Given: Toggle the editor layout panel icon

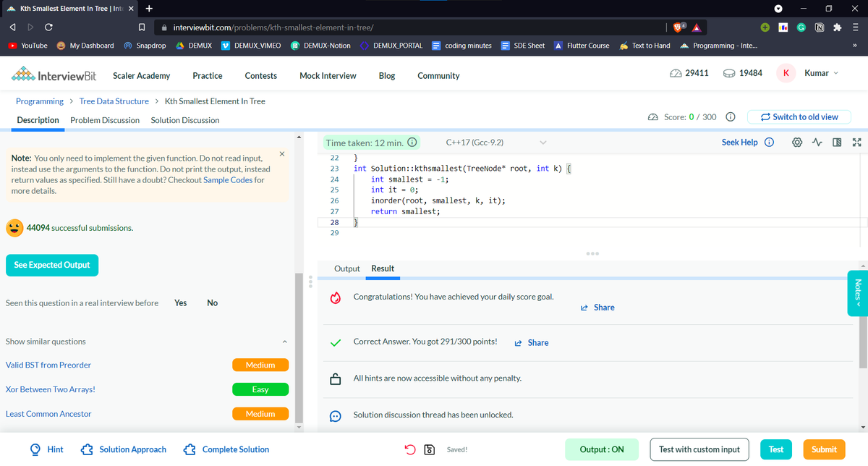Looking at the screenshot, I should coord(838,143).
